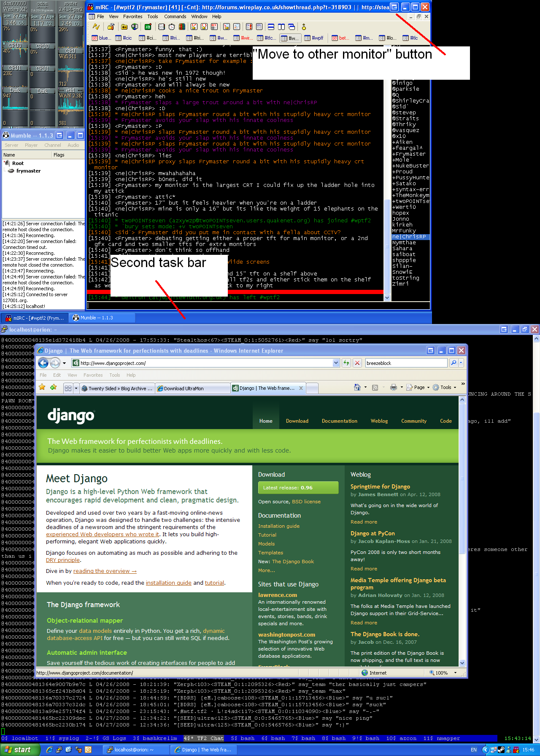Switch to Download UltraMon tab
540x756 pixels.
192,389
